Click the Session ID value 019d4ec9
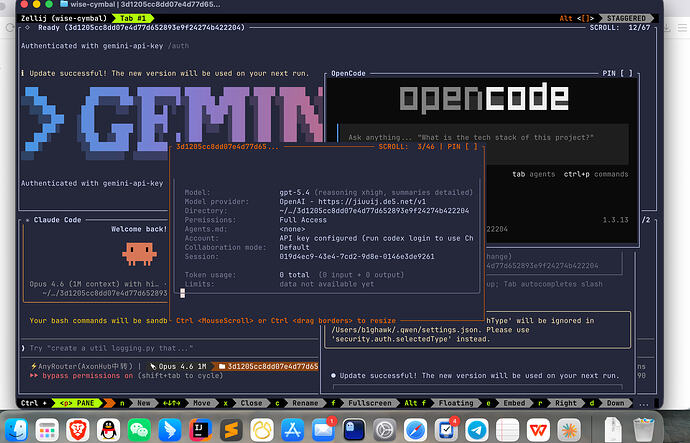 tap(356, 256)
